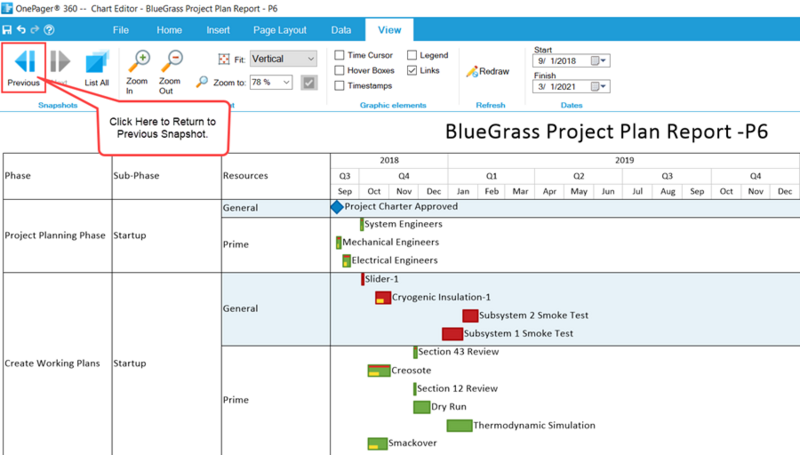Select the Section 43 Review task marker
The height and width of the screenshot is (455, 800).
[415, 352]
